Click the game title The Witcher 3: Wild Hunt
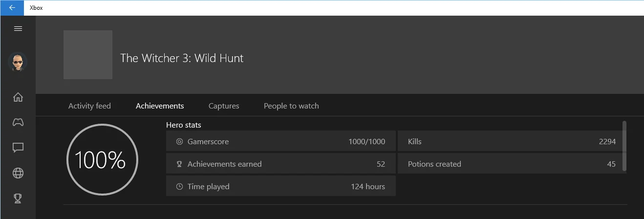Screen dimensions: 644x219 pos(182,58)
